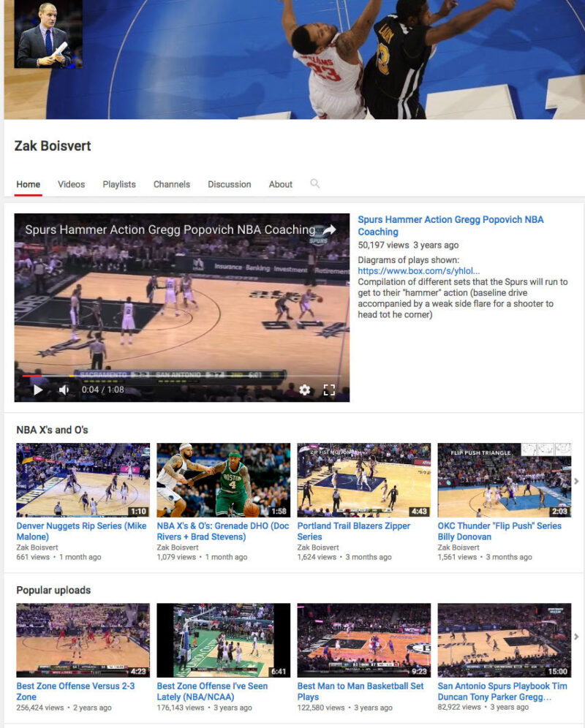Click "1,079 views" text
This screenshot has width=585, height=728.
point(176,557)
